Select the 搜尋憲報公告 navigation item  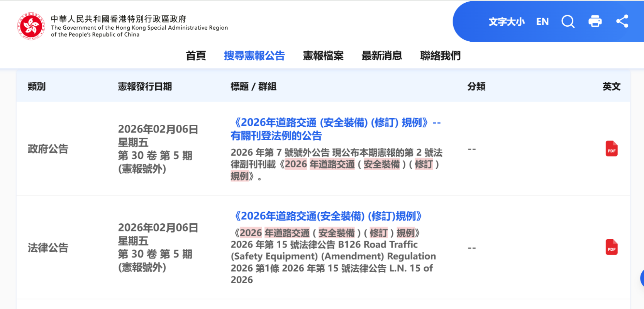254,56
